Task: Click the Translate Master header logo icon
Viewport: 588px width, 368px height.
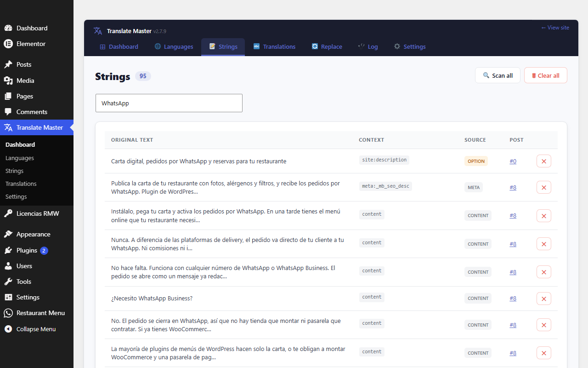Action: pos(98,31)
